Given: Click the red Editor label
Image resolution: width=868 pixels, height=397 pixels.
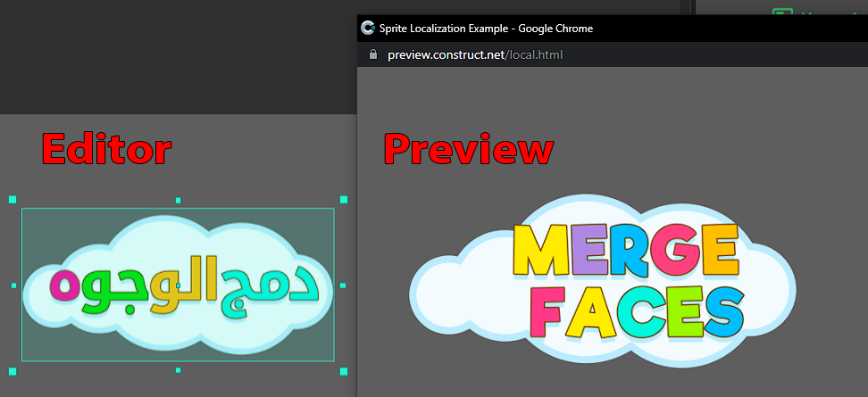Looking at the screenshot, I should pos(105,149).
